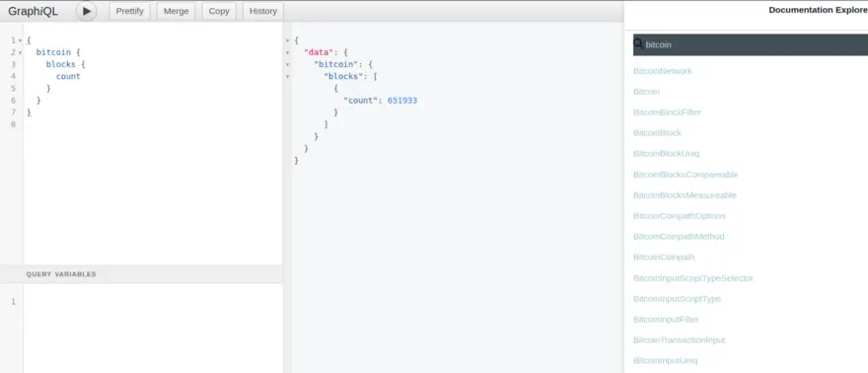The image size is (868, 373).
Task: Open the Bitcoin type link
Action: [x=647, y=92]
